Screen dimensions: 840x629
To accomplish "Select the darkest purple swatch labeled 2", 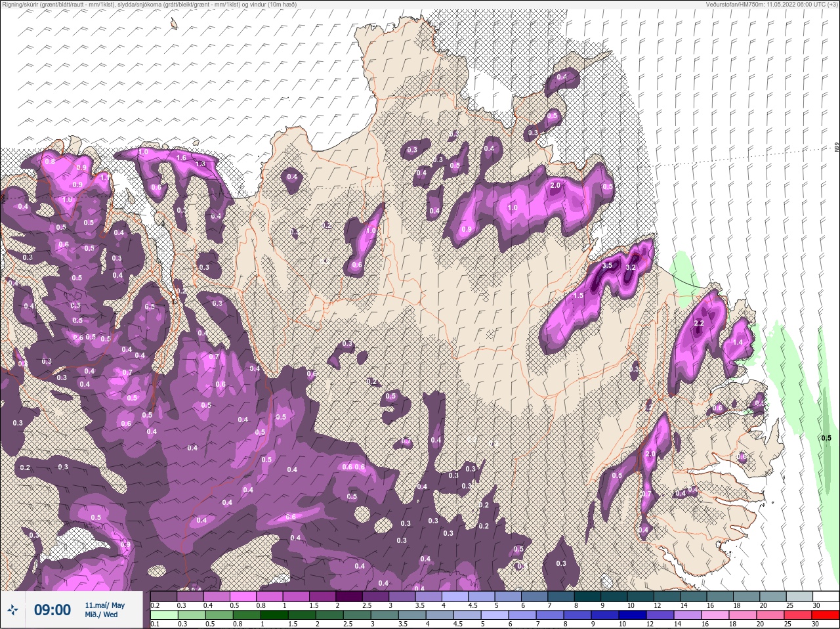I will tap(350, 596).
